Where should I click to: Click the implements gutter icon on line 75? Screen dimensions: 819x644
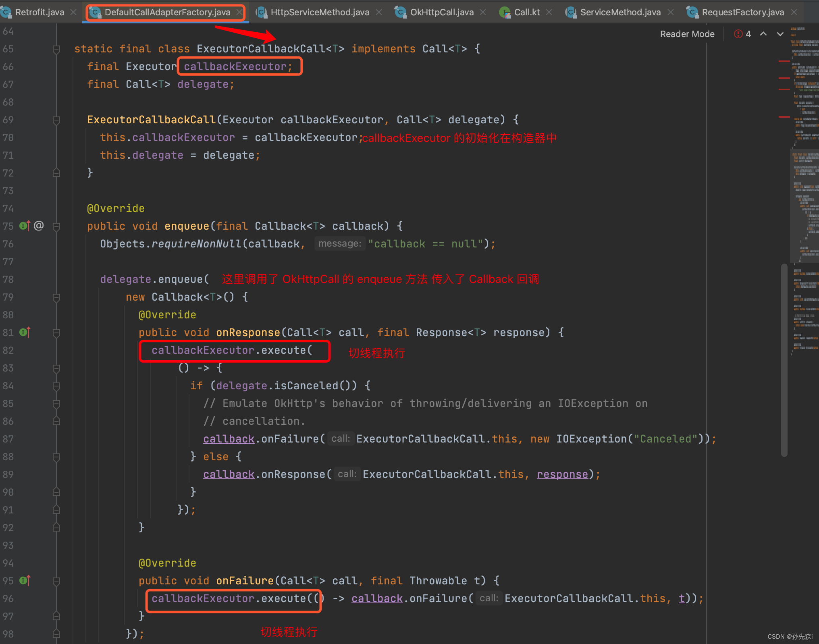25,226
